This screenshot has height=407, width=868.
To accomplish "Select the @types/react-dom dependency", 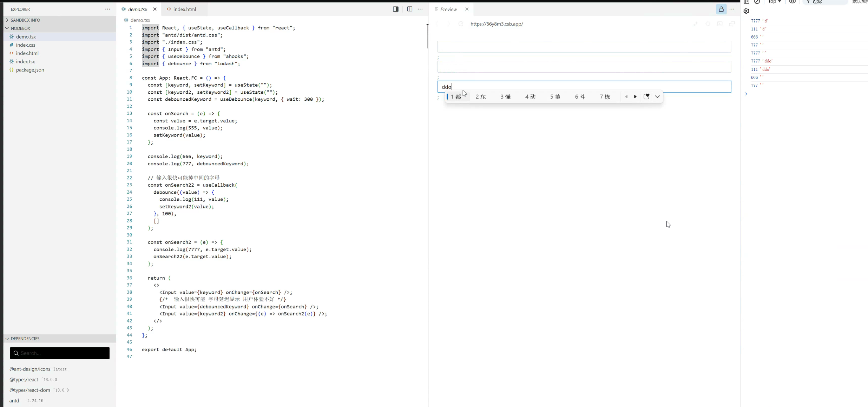I will (39, 390).
